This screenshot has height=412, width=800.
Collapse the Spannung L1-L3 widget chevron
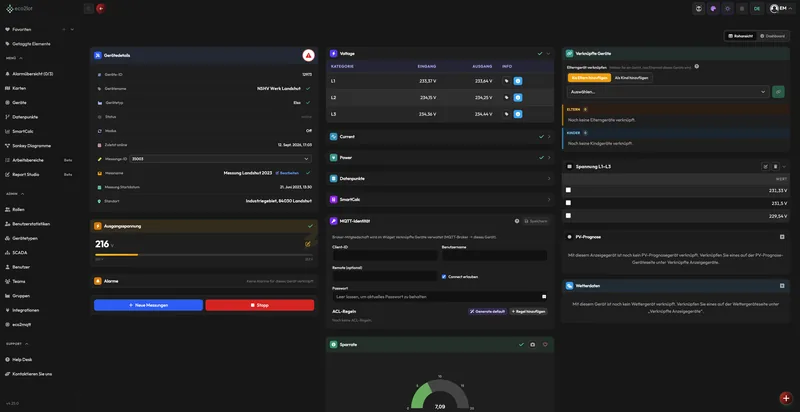click(x=785, y=166)
